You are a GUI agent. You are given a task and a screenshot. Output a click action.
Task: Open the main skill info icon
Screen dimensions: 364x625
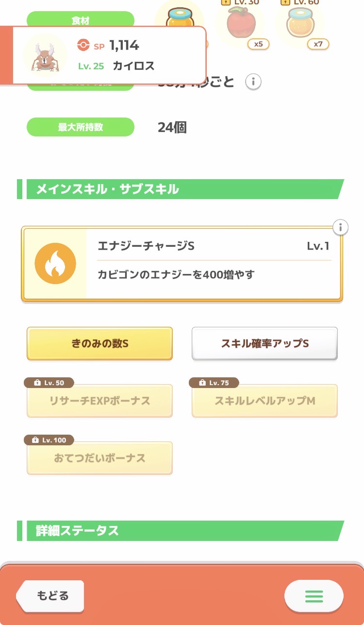point(341,227)
